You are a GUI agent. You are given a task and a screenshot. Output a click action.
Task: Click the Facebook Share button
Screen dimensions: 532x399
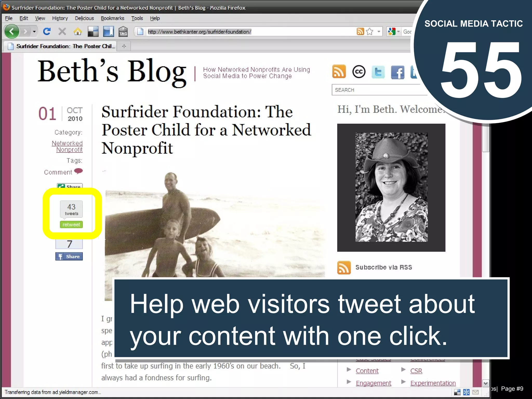coord(69,256)
